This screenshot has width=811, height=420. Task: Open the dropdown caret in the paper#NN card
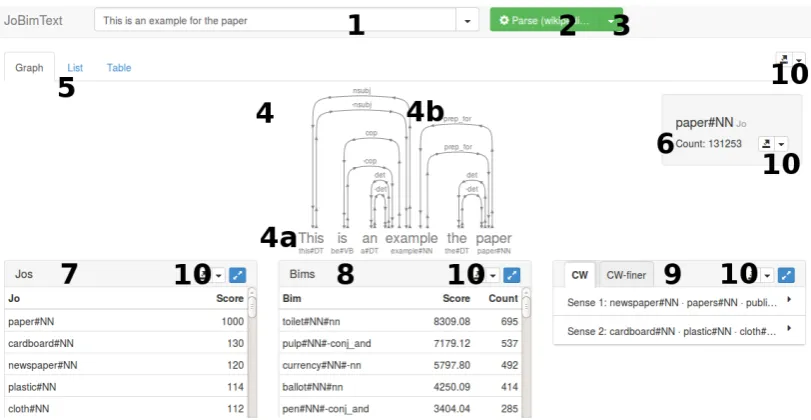click(781, 143)
